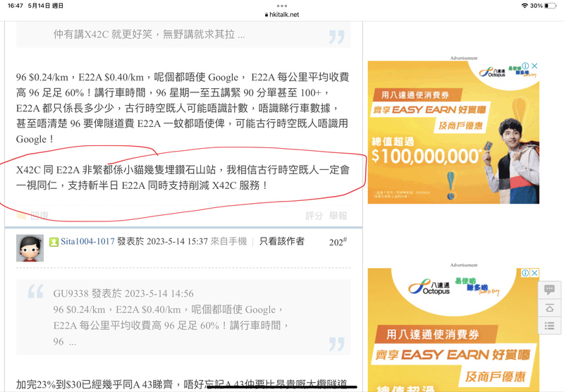Open the Sita1004-1017 username link
Image resolution: width=564 pixels, height=392 pixels.
pyautogui.click(x=87, y=242)
